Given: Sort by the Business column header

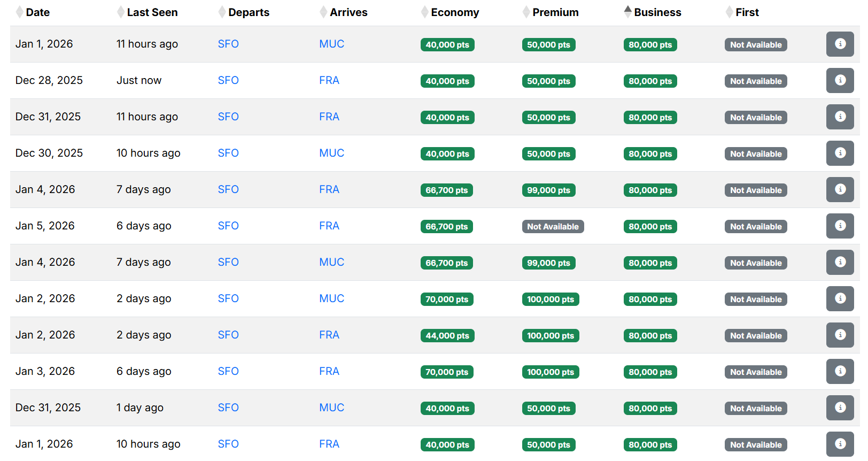Looking at the screenshot, I should tap(657, 12).
